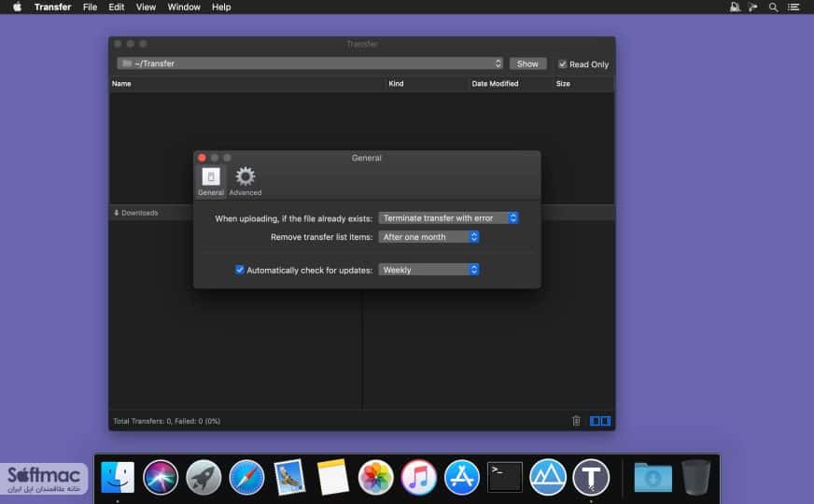This screenshot has width=814, height=504.
Task: Open the Downloads folder in dock
Action: point(653,477)
